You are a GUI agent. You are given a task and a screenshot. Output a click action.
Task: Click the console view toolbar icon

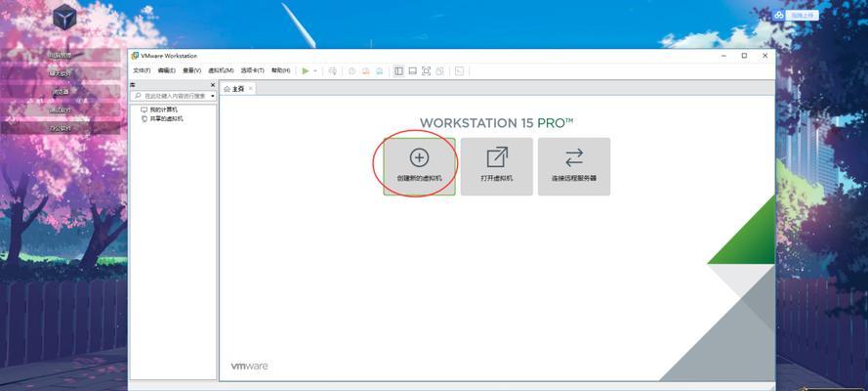point(459,71)
